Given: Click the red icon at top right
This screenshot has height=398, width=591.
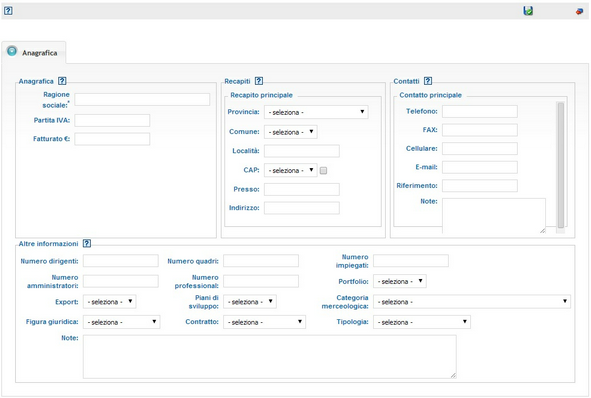Looking at the screenshot, I should click(x=579, y=11).
